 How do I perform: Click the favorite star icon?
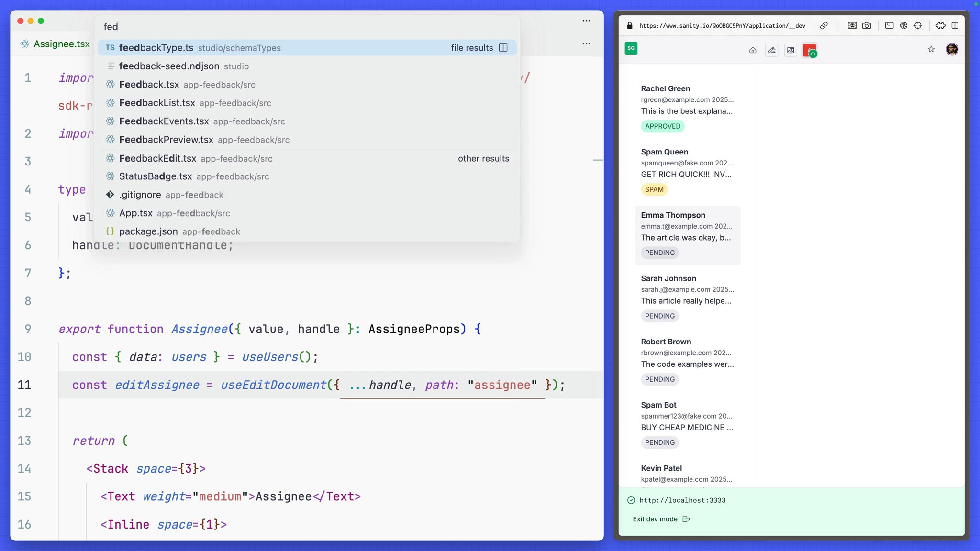(931, 49)
